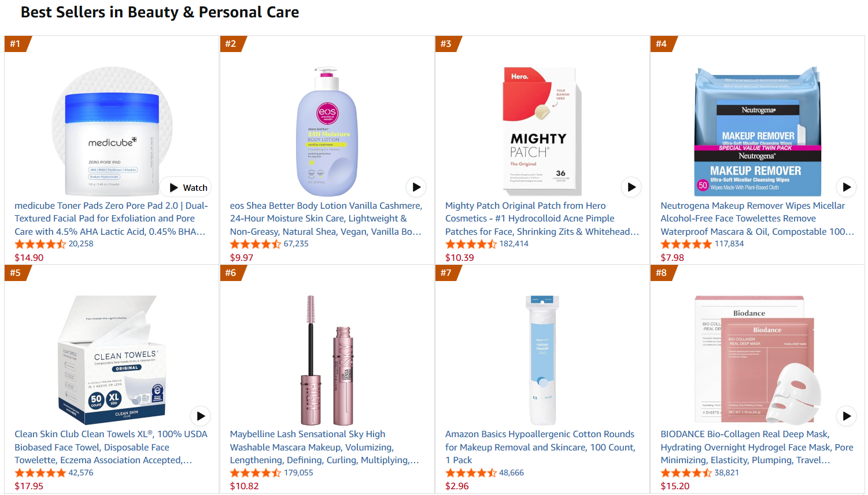Open eos Shea Better Body Lotion link
Screen dimensions: 868x495
(x=326, y=219)
